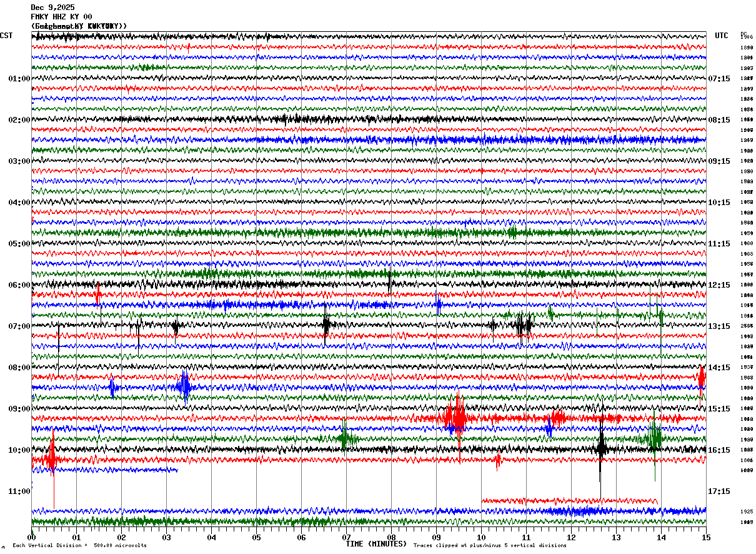Pick minute tick 03 on time axis
Viewport: 756px width, 554px height.
click(167, 537)
